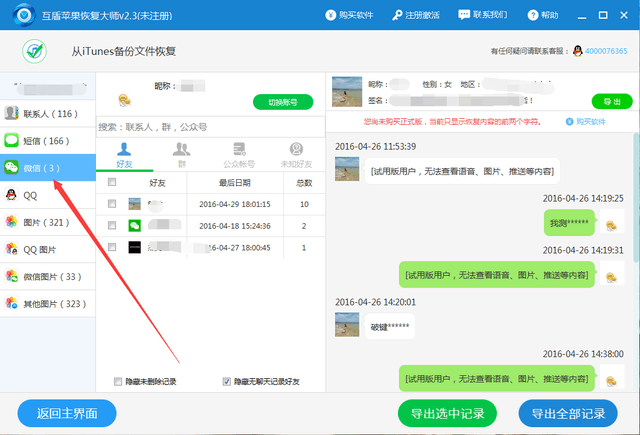
Task: Switch to the 群 tab
Action: pyautogui.click(x=182, y=155)
